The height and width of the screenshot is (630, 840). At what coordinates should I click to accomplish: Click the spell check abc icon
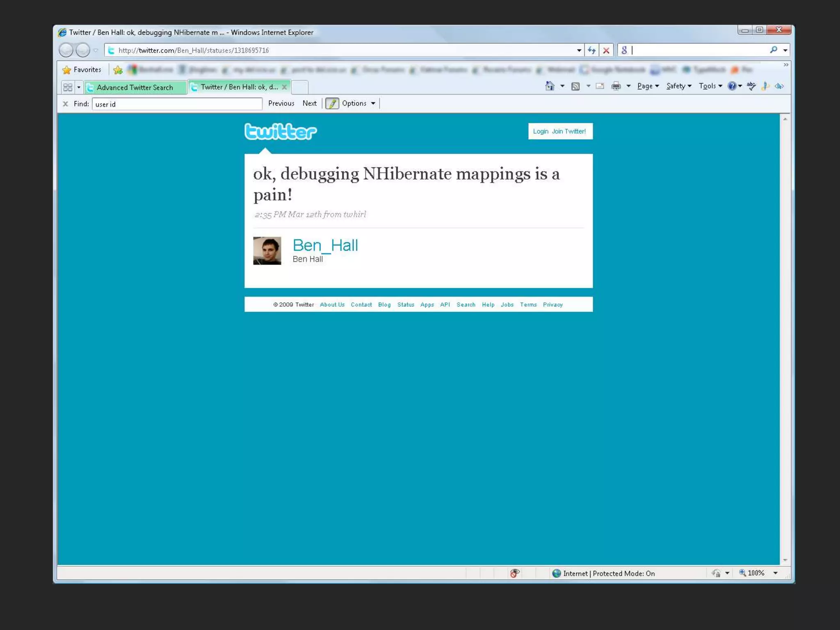pyautogui.click(x=751, y=86)
